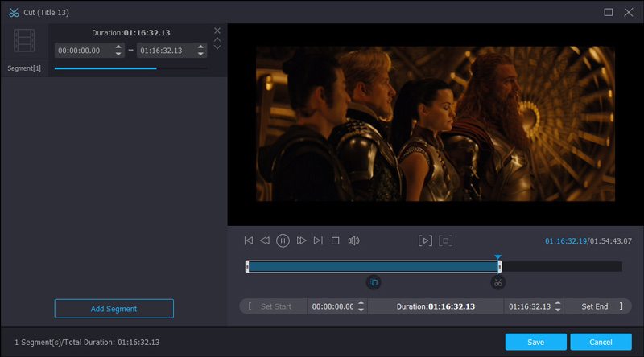Move Segment 1 down in list

[217, 47]
